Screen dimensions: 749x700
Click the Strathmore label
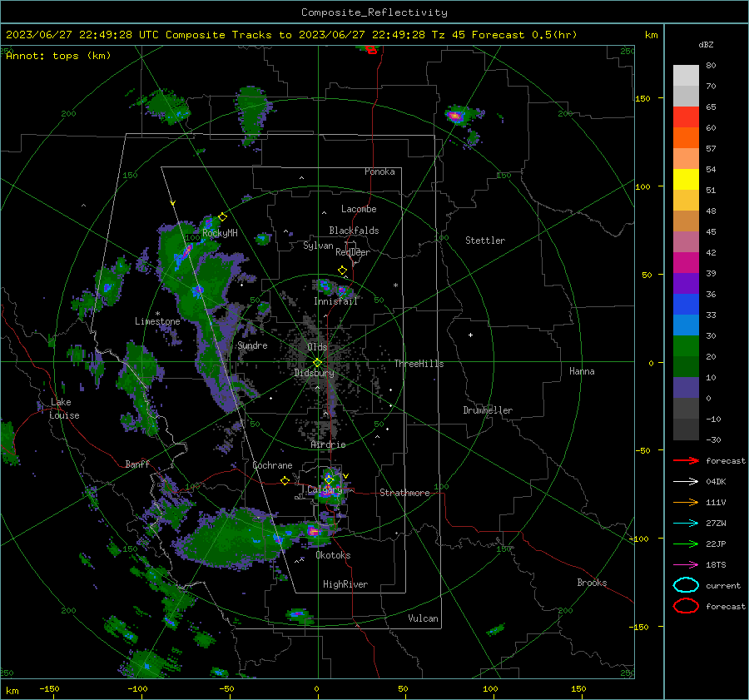(x=404, y=493)
